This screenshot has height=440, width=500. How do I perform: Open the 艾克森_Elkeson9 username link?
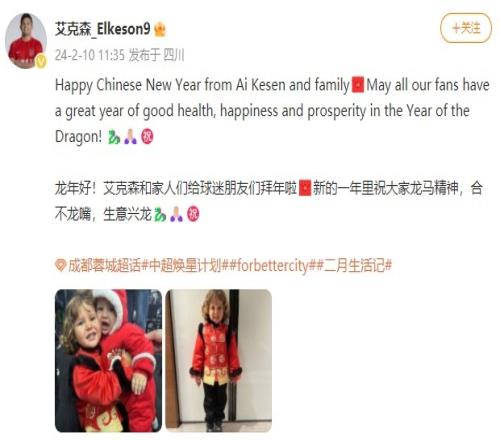(x=103, y=29)
